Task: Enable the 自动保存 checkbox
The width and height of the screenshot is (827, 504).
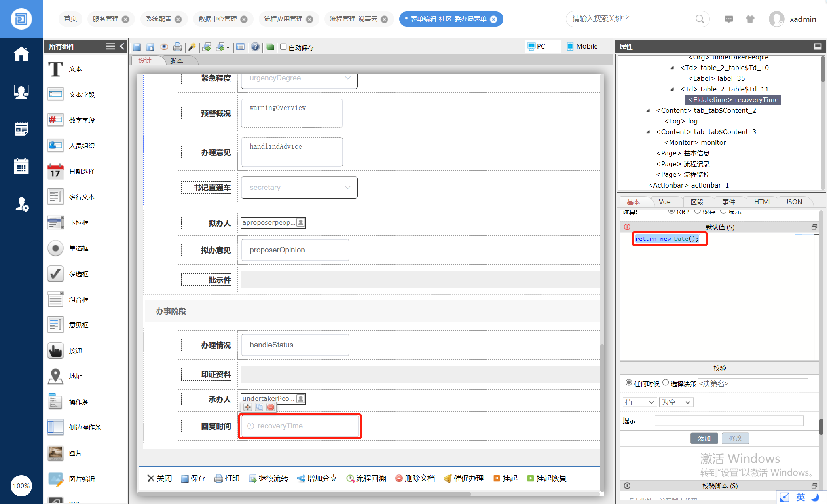Action: 283,47
